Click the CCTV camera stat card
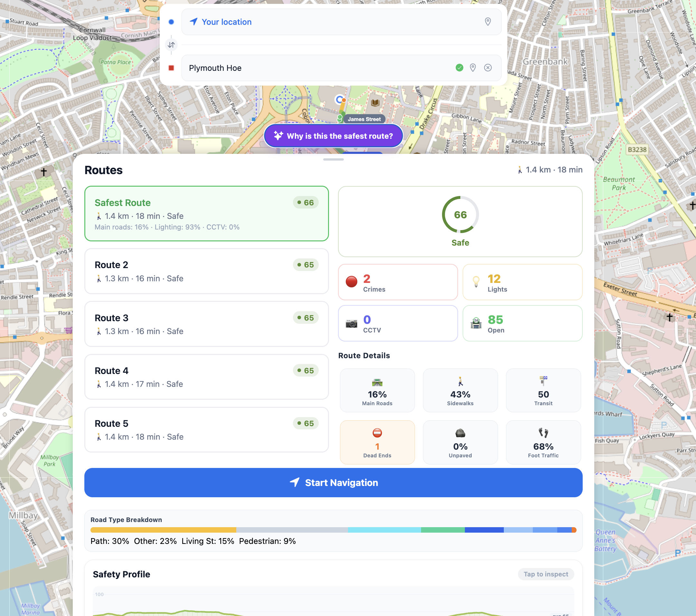Image resolution: width=696 pixels, height=616 pixels. pyautogui.click(x=397, y=323)
